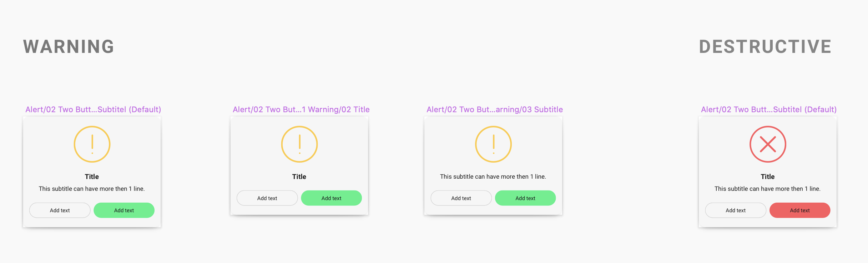Select the WARNING section heading

69,46
